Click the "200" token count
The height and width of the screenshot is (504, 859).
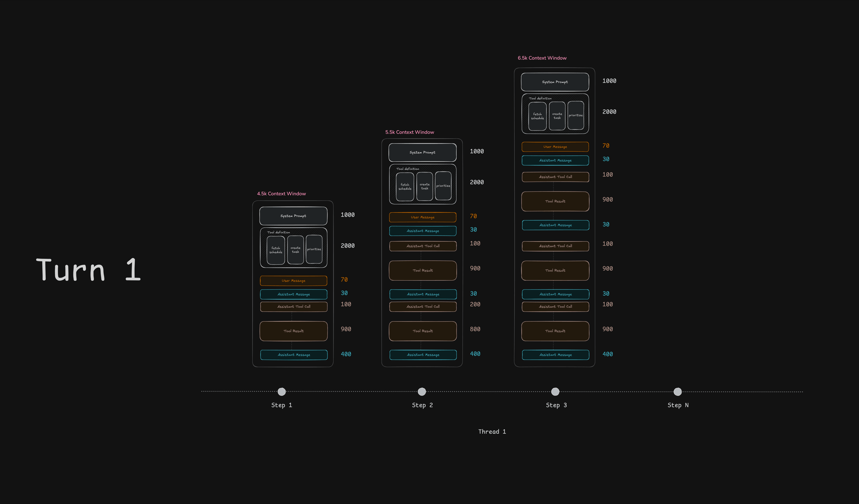coord(475,304)
